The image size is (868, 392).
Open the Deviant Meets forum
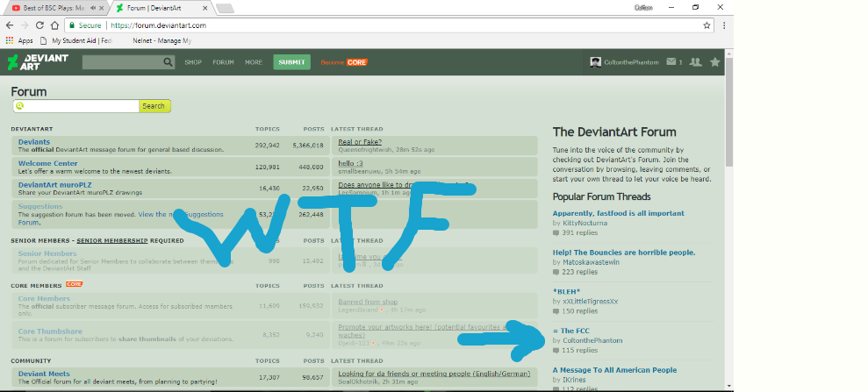44,374
